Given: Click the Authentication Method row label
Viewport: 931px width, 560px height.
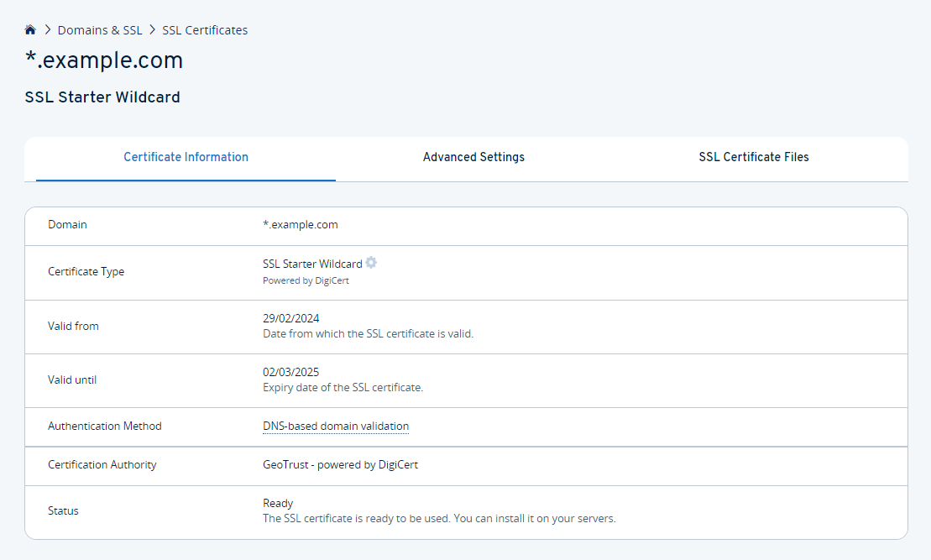Looking at the screenshot, I should [105, 427].
